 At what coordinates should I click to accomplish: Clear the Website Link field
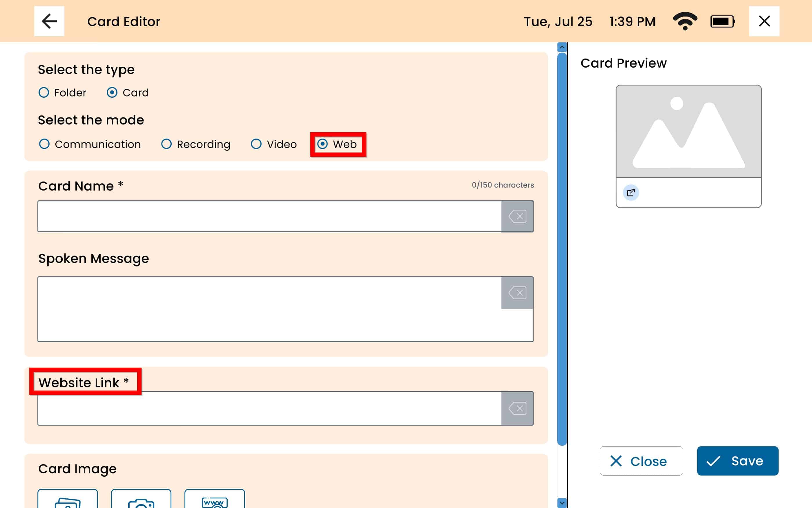tap(517, 409)
